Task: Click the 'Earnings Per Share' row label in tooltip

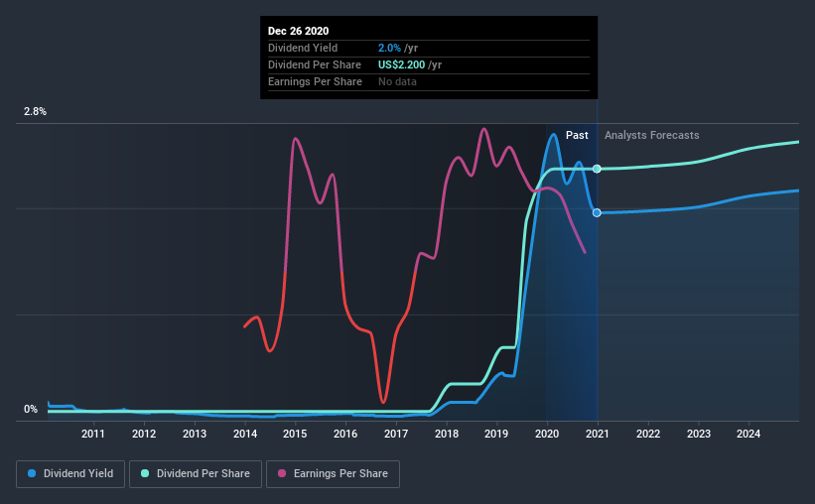Action: pos(315,81)
